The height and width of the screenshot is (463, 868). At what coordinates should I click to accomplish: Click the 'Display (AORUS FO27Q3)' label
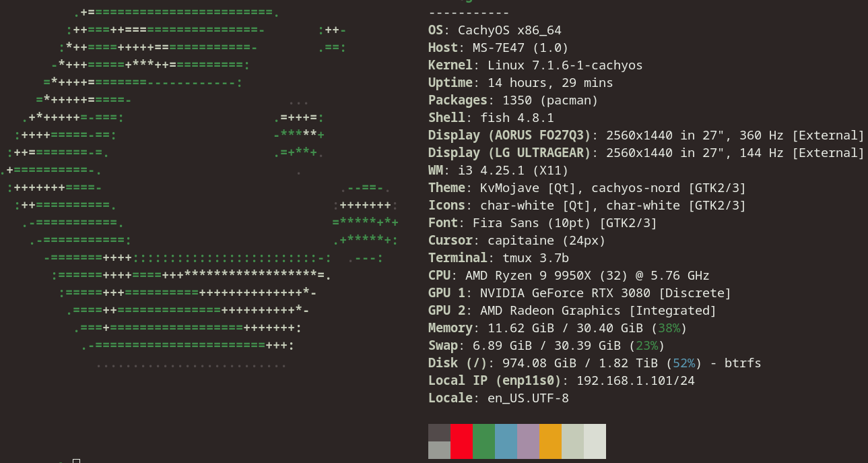click(510, 135)
